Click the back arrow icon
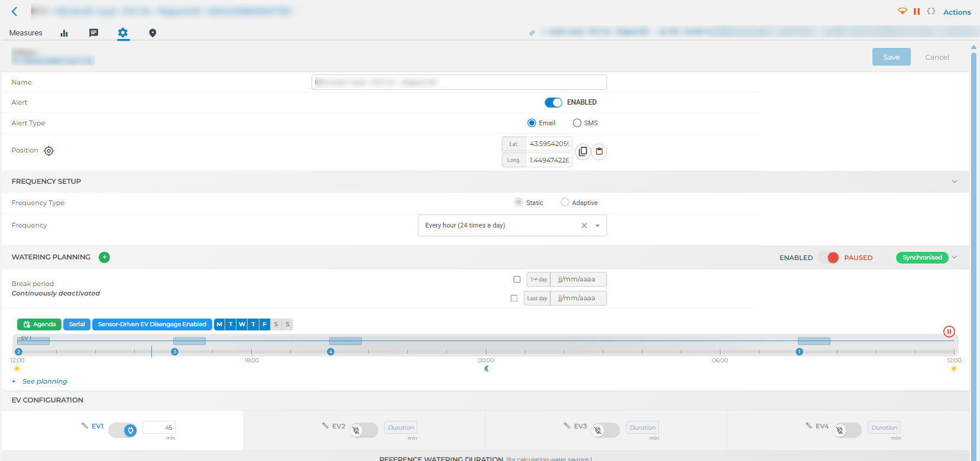 (15, 11)
